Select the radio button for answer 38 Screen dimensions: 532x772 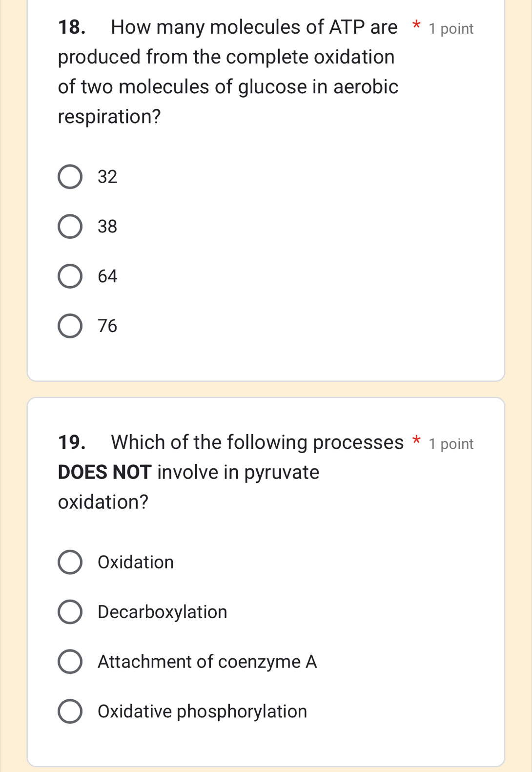(x=69, y=227)
